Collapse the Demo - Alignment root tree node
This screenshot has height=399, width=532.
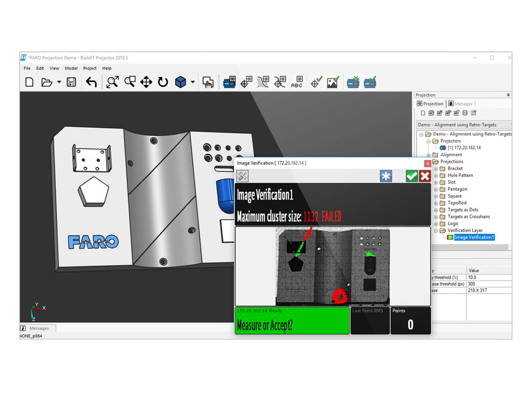pyautogui.click(x=421, y=134)
